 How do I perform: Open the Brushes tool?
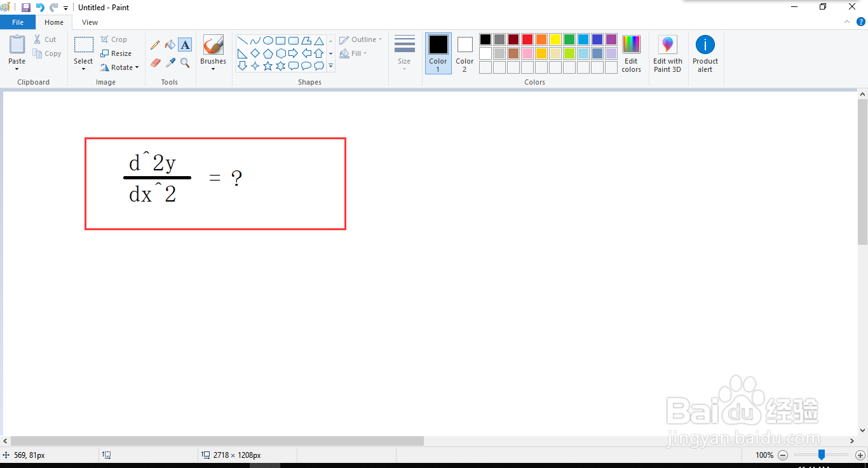[x=213, y=45]
